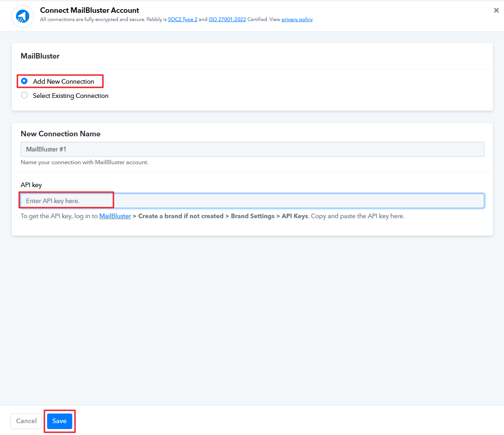504x435 pixels.
Task: Close the Connect MailBluster Account dialog
Action: 496,11
